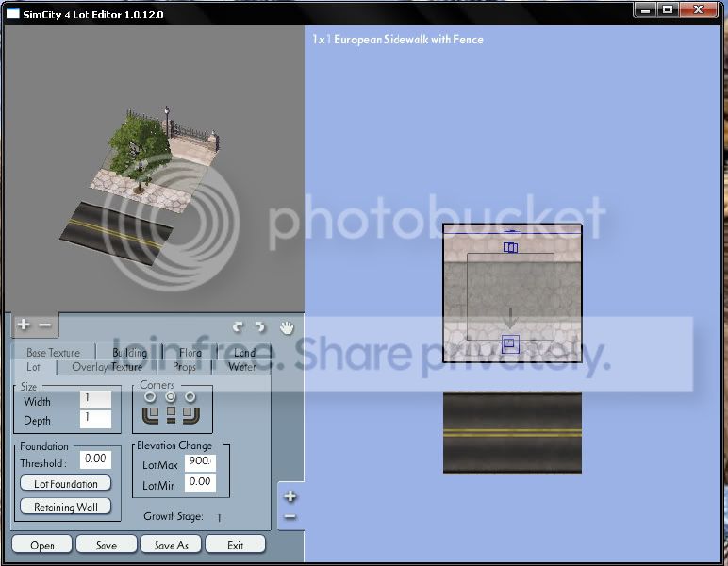The width and height of the screenshot is (728, 566).
Task: Zoom out the 3D preview with minus
Action: [x=44, y=325]
